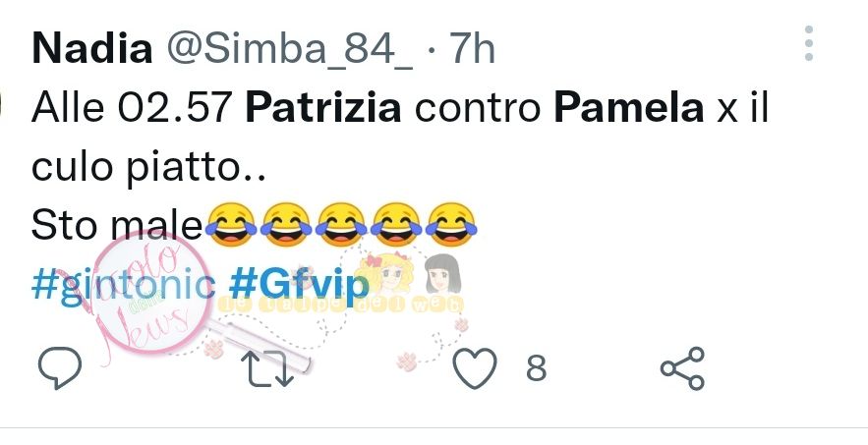Select the bold word Pamela
868x445 pixels.
(629, 107)
